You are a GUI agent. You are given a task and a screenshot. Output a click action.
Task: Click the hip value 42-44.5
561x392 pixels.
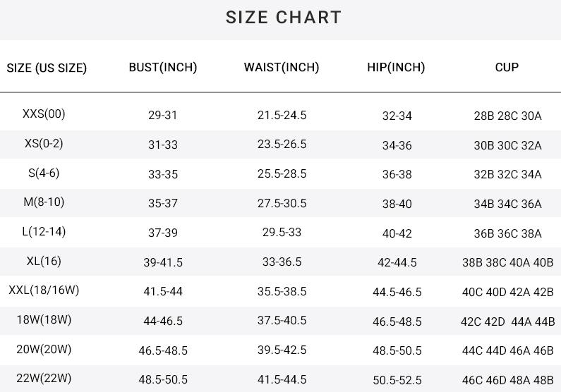tap(397, 262)
